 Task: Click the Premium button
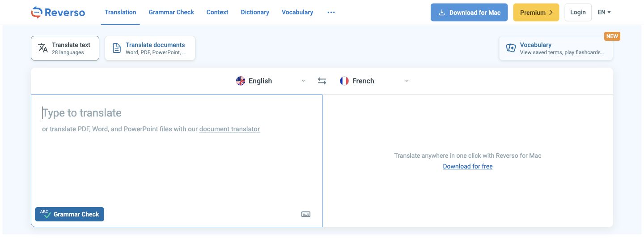[x=536, y=13]
